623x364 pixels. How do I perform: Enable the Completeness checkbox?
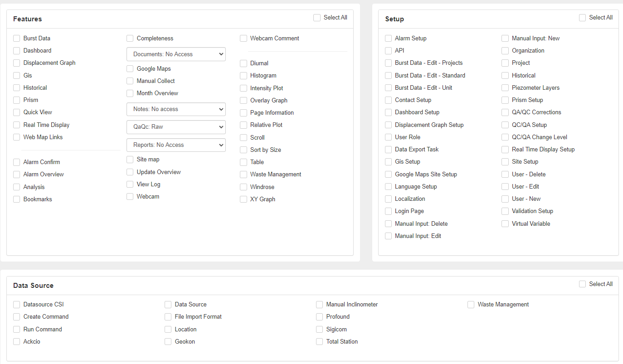click(x=130, y=39)
